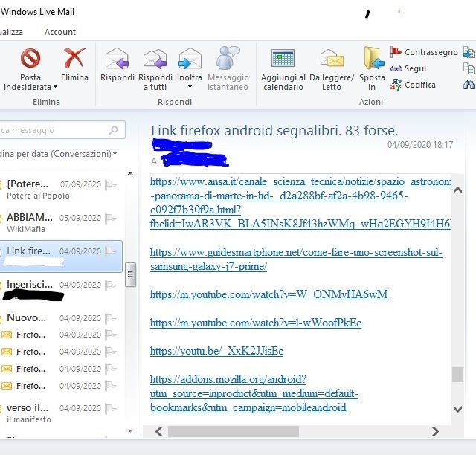Click reading pane down chevron

point(458,409)
